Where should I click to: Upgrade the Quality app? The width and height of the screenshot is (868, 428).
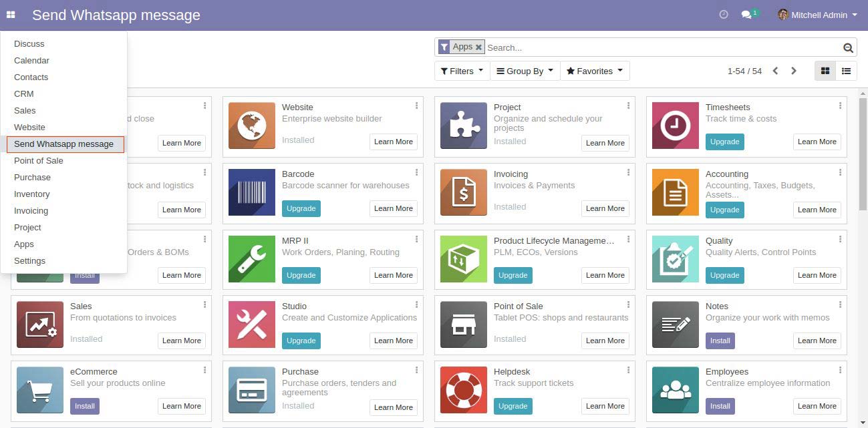point(724,275)
